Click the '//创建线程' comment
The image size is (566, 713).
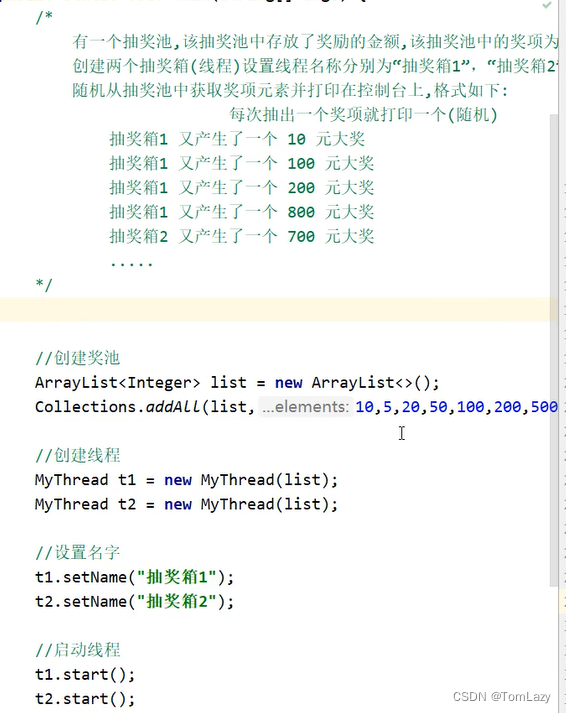[x=77, y=455]
